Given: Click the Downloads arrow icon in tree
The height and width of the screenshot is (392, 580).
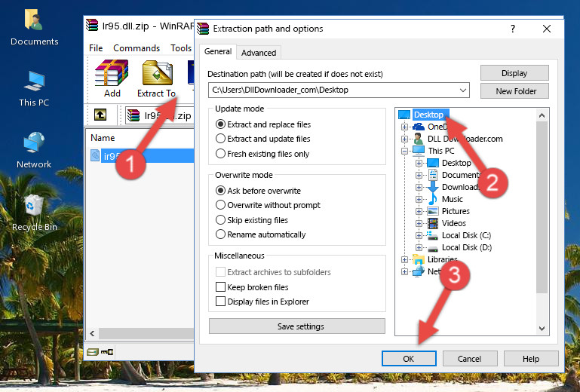Looking at the screenshot, I should tap(432, 187).
